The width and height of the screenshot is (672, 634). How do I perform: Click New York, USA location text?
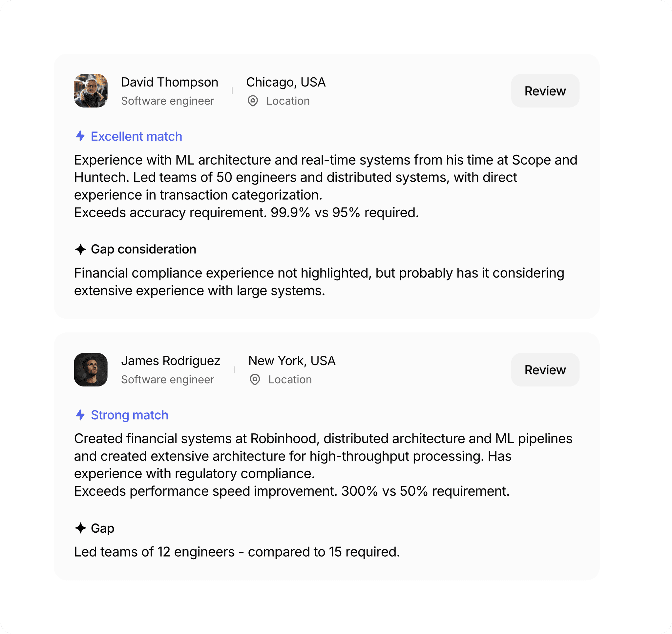tap(292, 361)
